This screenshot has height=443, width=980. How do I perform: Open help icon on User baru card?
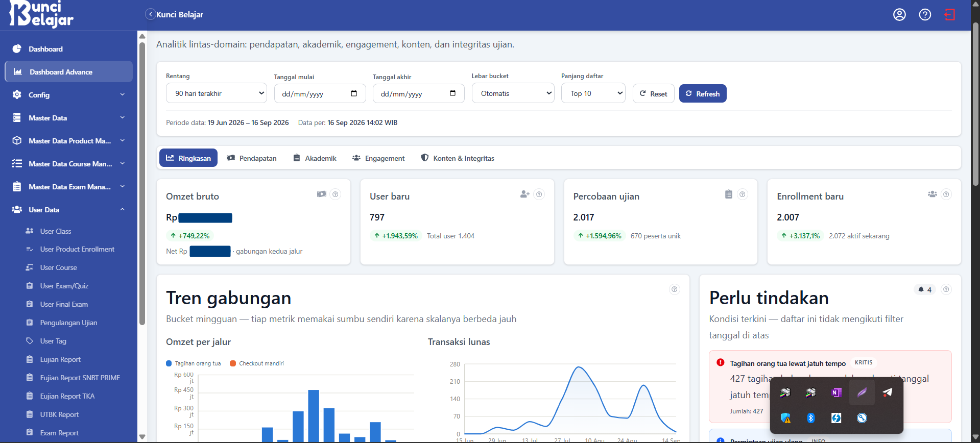539,194
